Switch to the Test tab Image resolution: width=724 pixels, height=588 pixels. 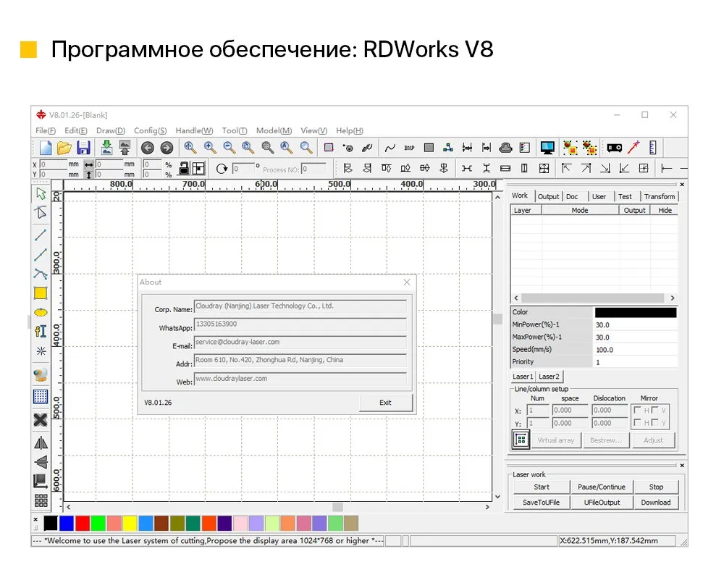coord(625,196)
